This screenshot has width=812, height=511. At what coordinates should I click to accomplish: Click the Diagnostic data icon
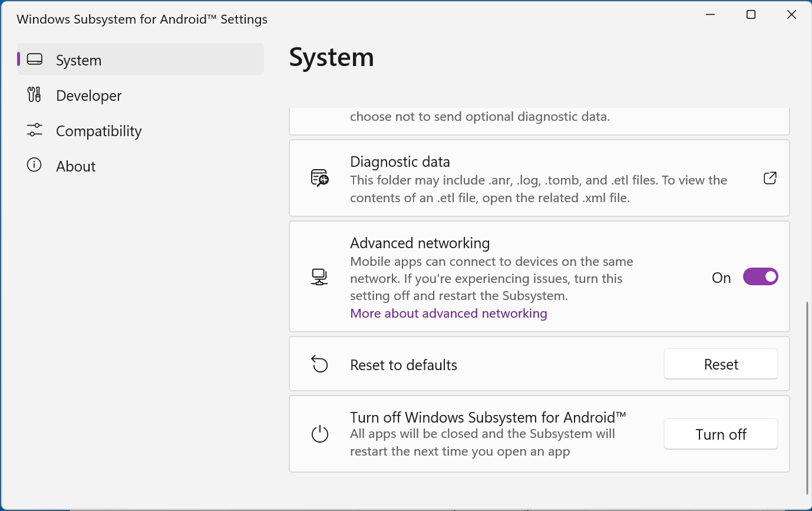click(x=319, y=178)
